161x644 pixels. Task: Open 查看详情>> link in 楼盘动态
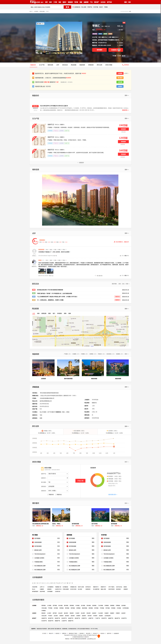click(x=126, y=110)
